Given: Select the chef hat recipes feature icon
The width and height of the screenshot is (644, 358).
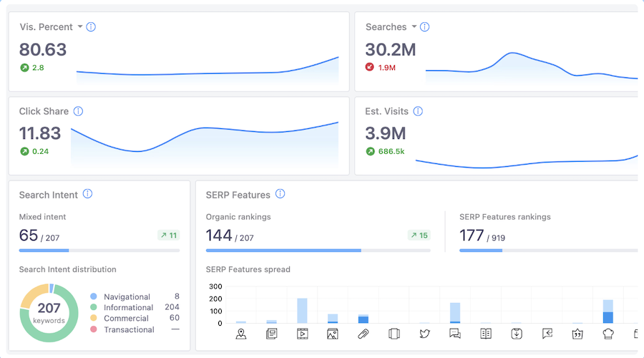Looking at the screenshot, I should click(608, 334).
